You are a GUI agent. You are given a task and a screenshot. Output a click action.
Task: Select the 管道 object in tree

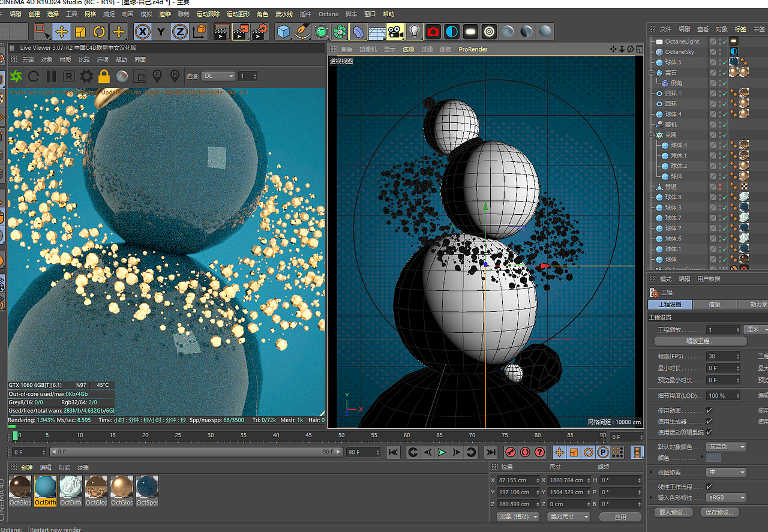[x=670, y=187]
